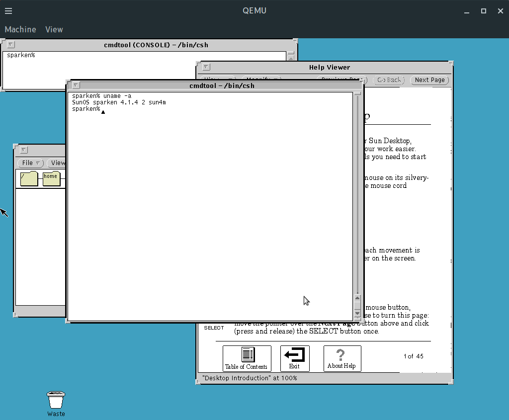509x420 pixels.
Task: Open the QEMU hamburger menu
Action: [8, 11]
